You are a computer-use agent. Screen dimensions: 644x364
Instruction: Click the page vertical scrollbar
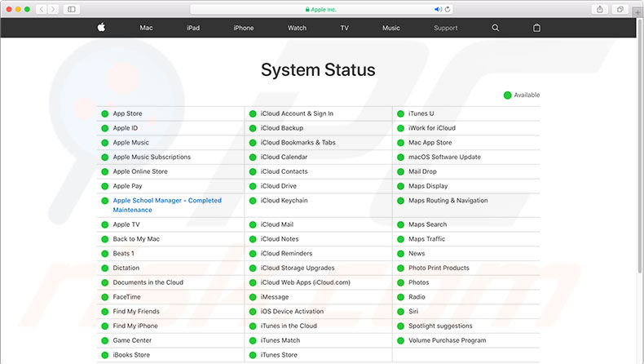click(639, 148)
